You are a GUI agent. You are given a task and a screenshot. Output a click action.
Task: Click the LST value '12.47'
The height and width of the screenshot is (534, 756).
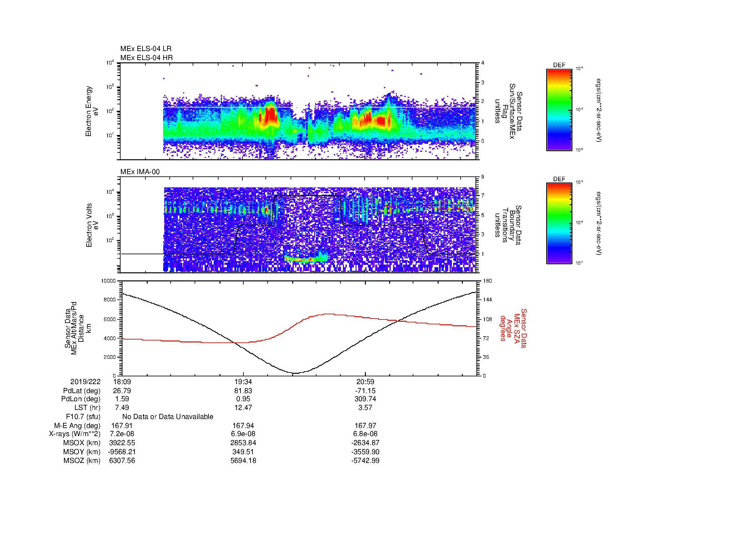tap(243, 408)
